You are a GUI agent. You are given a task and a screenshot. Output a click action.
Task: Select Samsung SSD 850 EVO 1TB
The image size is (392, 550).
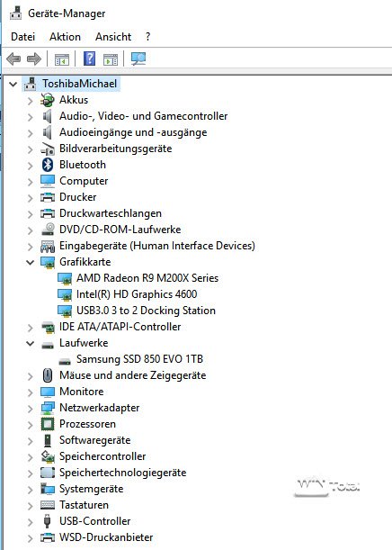tap(139, 359)
